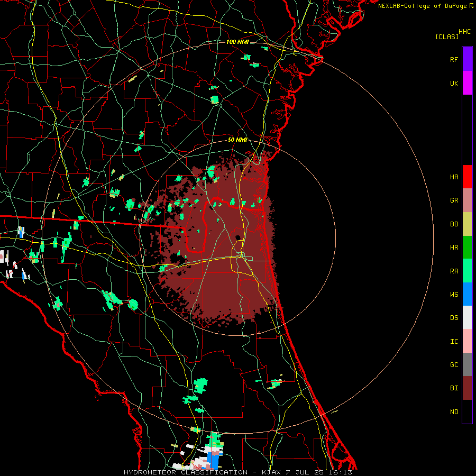Click the UK legend label
The height and width of the screenshot is (476, 476).
[x=454, y=83]
